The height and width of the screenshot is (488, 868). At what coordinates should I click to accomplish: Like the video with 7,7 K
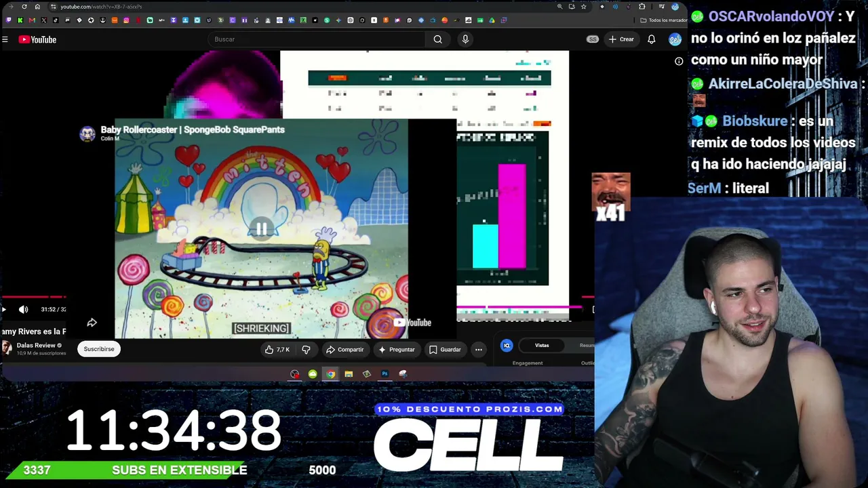tap(277, 350)
